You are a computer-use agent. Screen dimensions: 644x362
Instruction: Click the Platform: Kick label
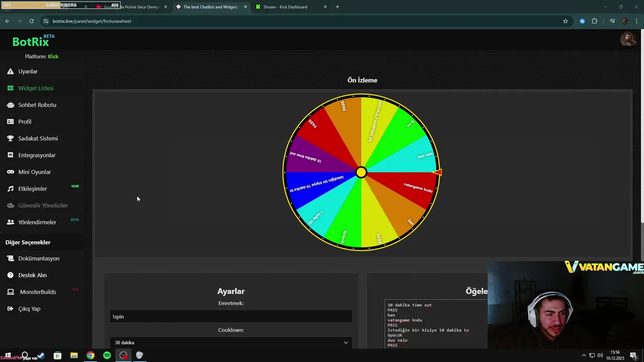click(42, 56)
